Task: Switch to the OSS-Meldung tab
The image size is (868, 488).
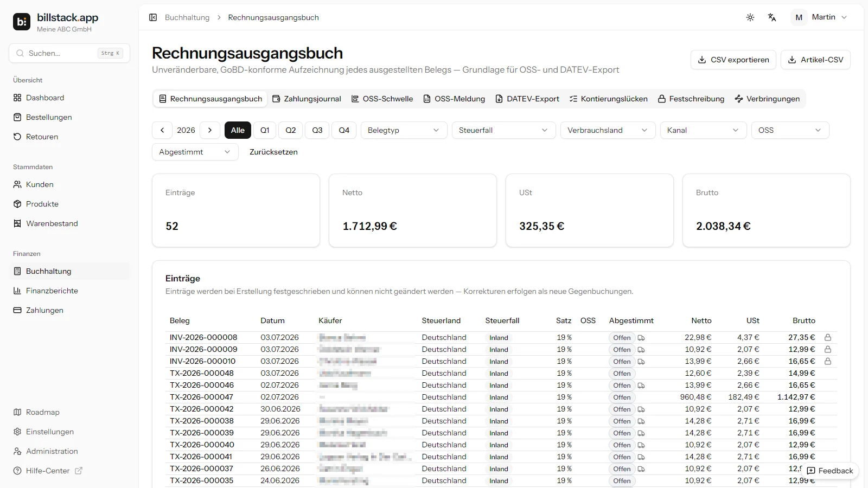Action: tap(454, 99)
